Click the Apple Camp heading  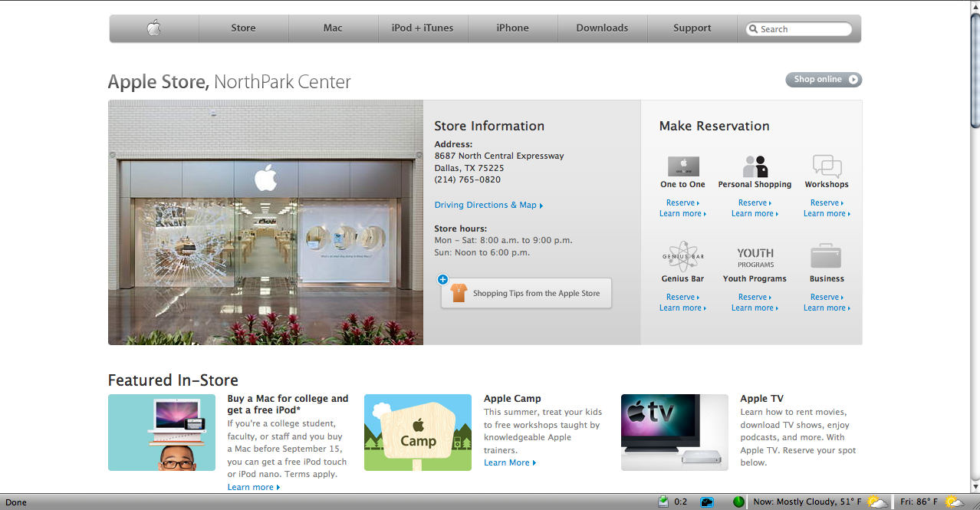(x=512, y=399)
